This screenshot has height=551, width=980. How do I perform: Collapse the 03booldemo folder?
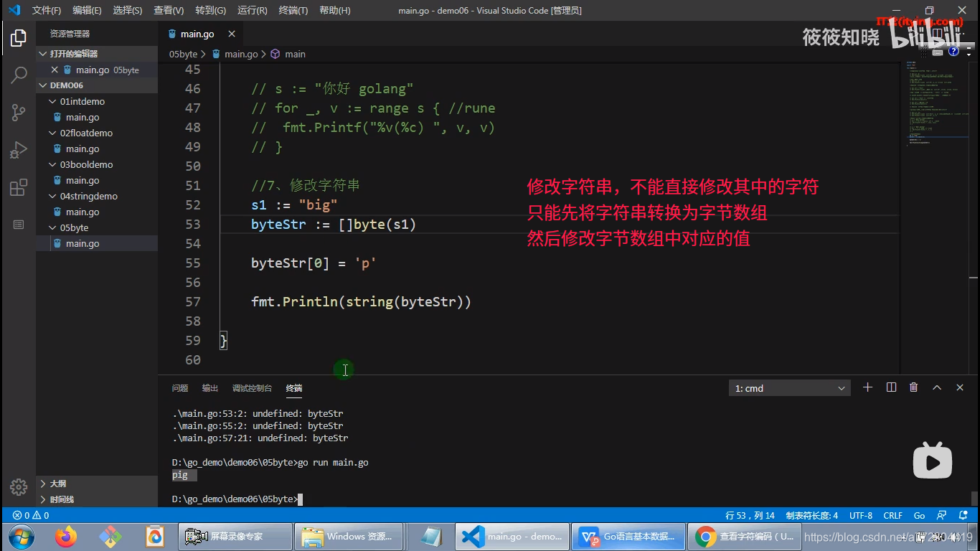97,164
